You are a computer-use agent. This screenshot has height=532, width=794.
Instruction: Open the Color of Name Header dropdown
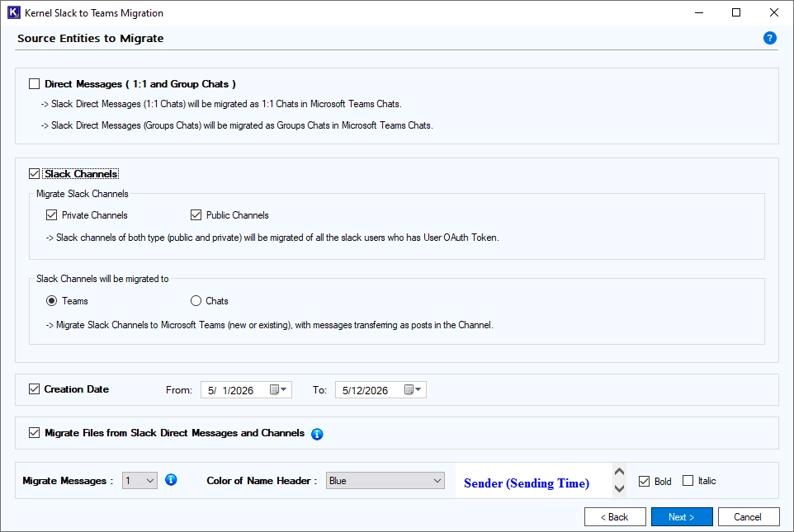tap(385, 480)
